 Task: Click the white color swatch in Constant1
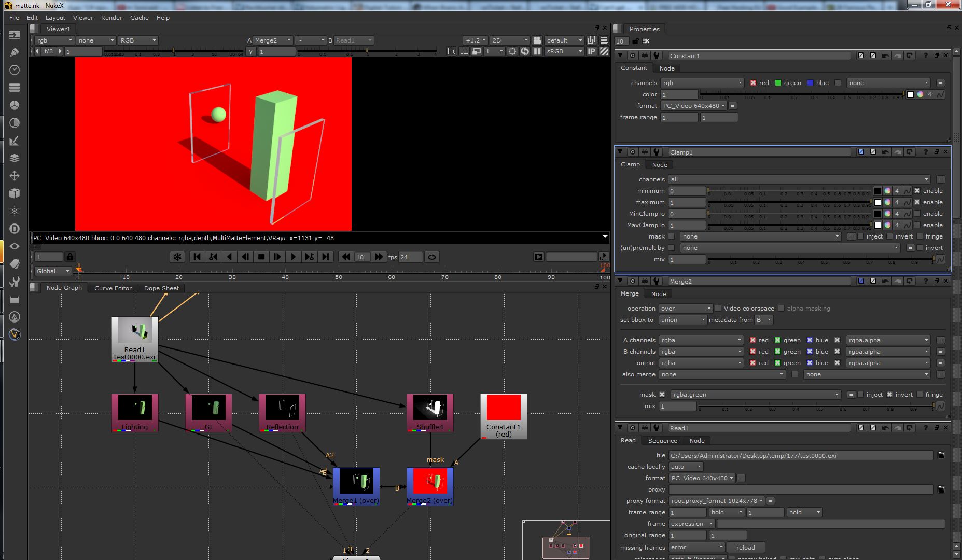click(x=910, y=94)
